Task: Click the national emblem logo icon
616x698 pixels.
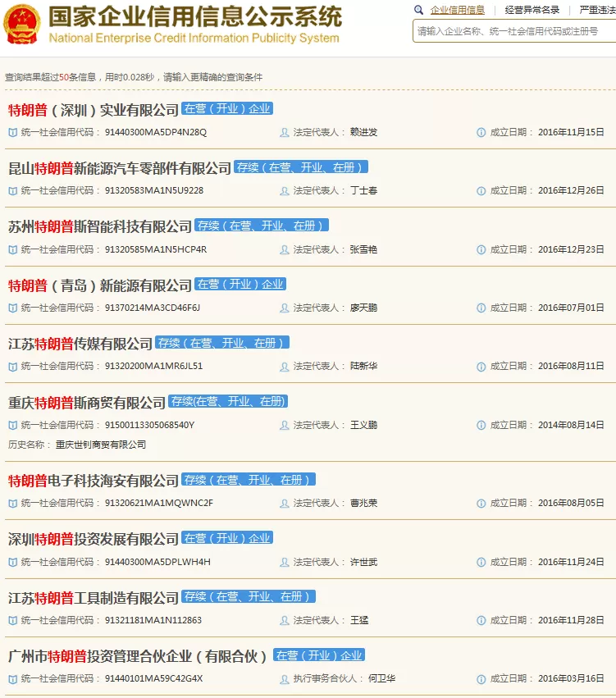Action: tap(22, 24)
